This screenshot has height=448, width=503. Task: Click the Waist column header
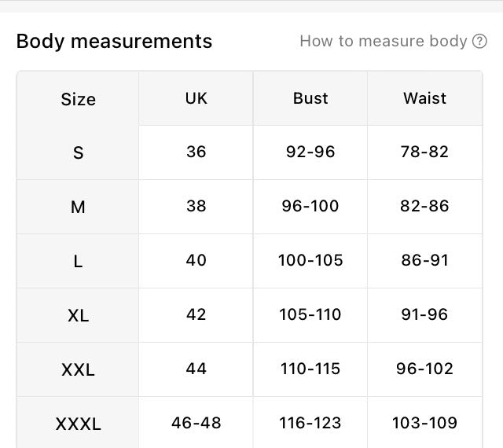click(x=424, y=98)
